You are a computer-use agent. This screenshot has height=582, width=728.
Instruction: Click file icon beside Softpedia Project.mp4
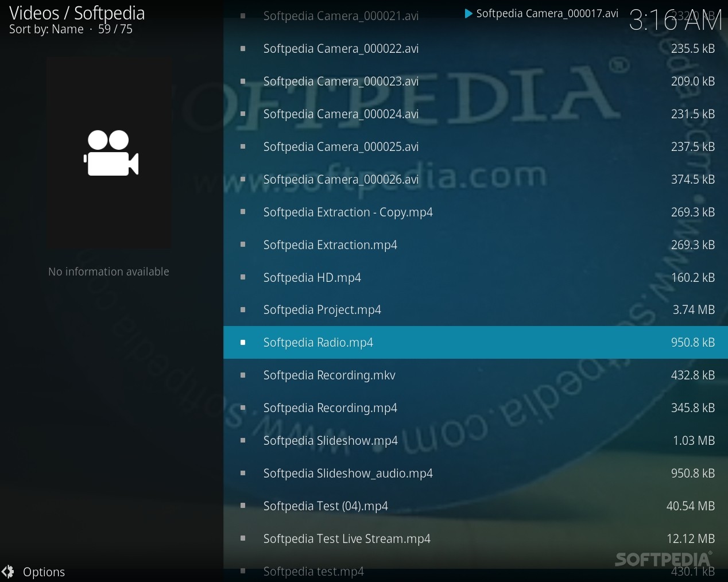[243, 310]
